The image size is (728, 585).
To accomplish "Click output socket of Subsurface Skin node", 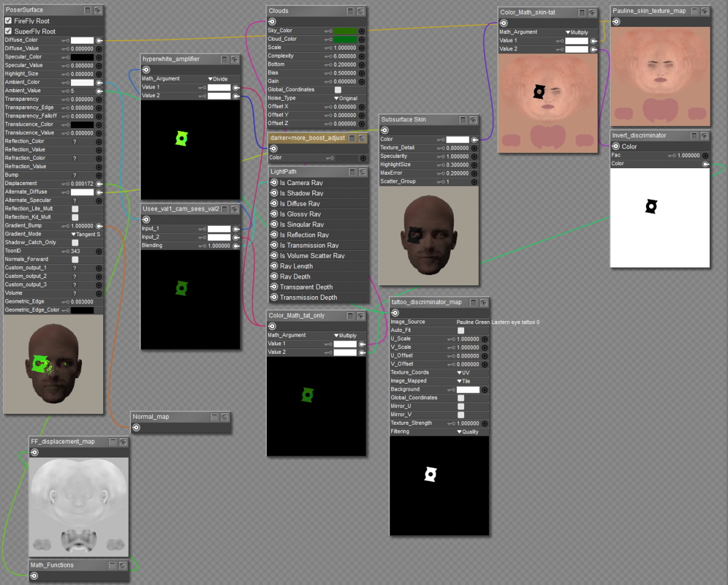I will pyautogui.click(x=385, y=130).
